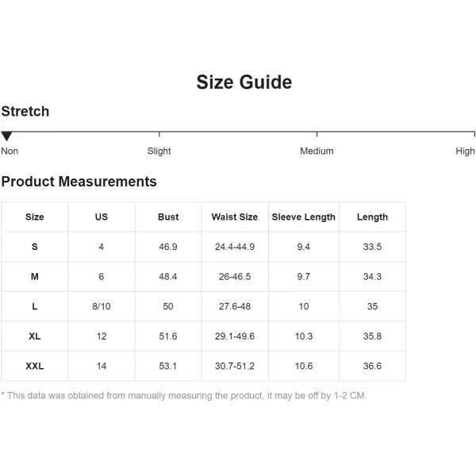Click the Size Guide heading
The width and height of the screenshot is (476, 476).
(x=244, y=82)
